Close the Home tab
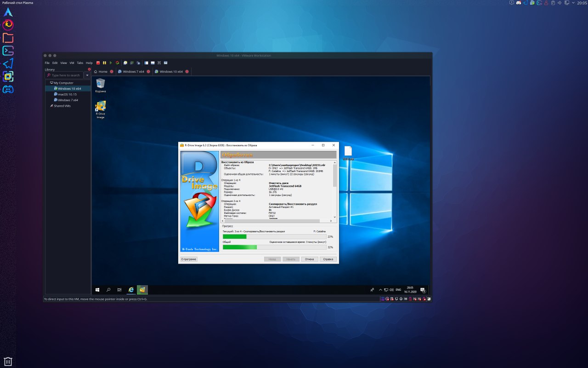 (112, 72)
